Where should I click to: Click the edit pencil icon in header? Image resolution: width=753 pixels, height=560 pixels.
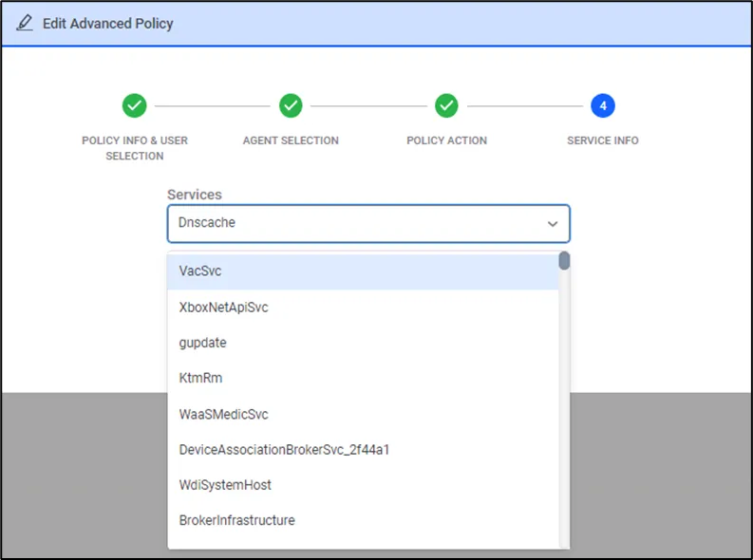click(25, 23)
